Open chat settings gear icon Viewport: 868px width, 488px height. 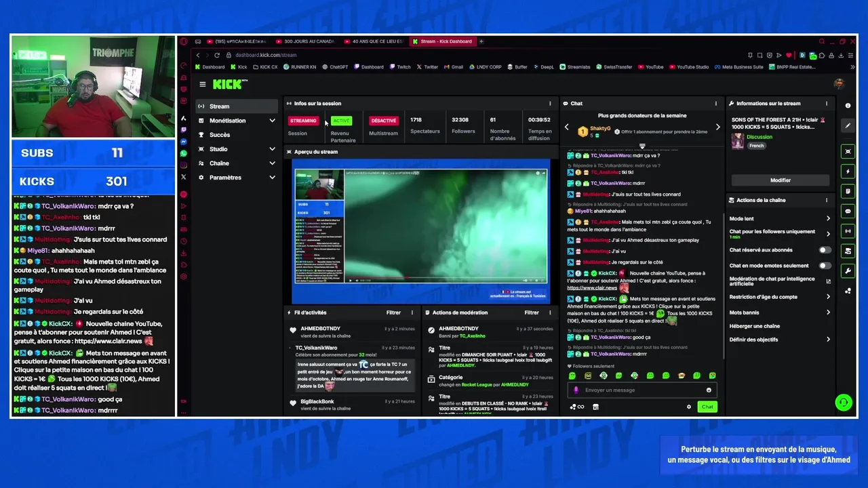[689, 407]
